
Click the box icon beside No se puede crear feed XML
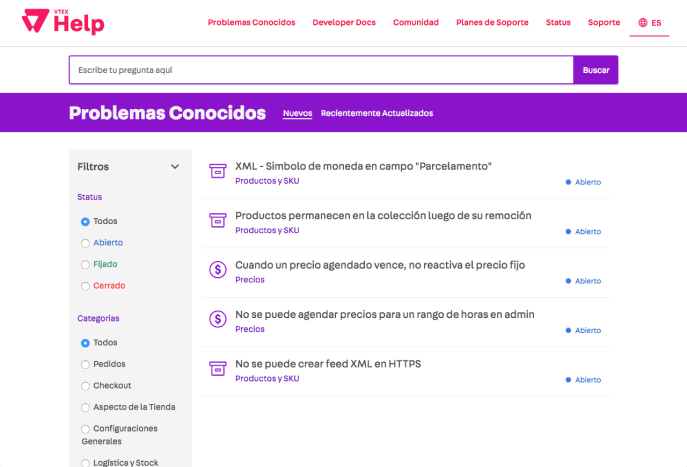[218, 368]
